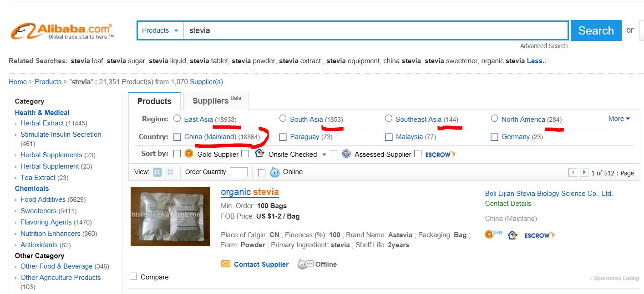Click the supplier's Gold Supplier 3YR badge
The height and width of the screenshot is (294, 644).
[x=493, y=235]
